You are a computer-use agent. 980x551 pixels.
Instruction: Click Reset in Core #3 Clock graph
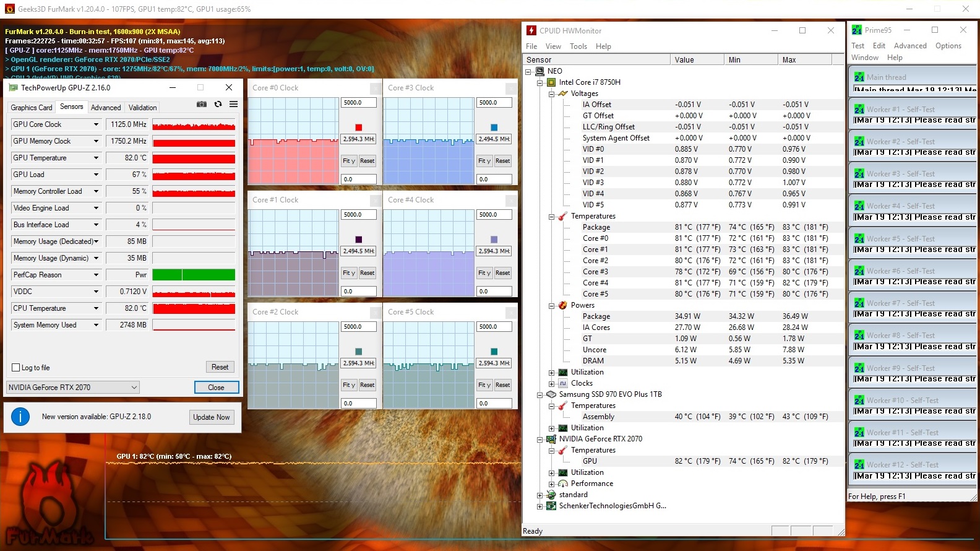503,161
